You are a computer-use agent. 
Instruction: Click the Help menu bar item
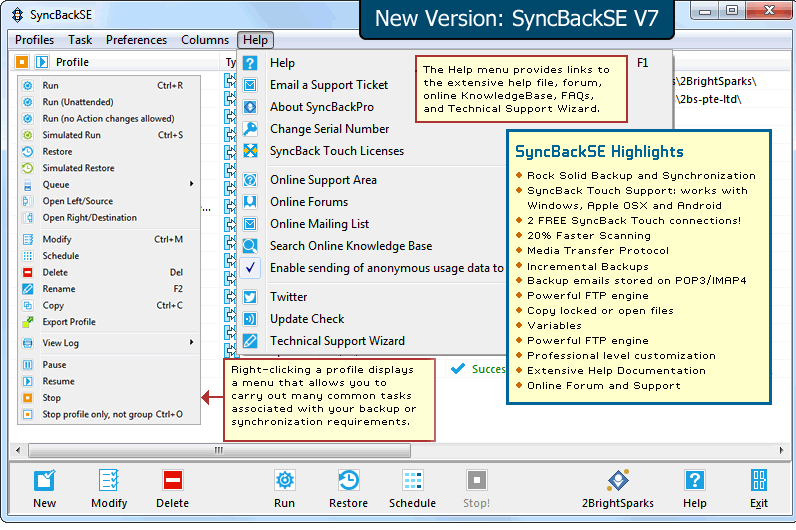coord(255,40)
